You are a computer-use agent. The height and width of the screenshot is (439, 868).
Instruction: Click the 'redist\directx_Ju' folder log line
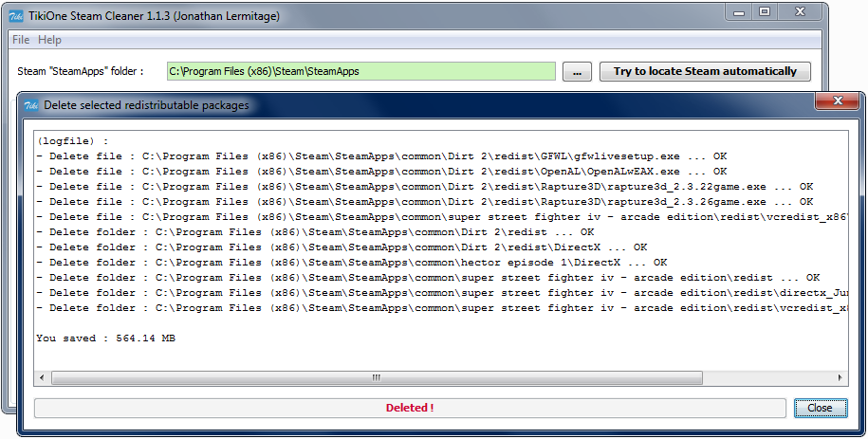442,293
